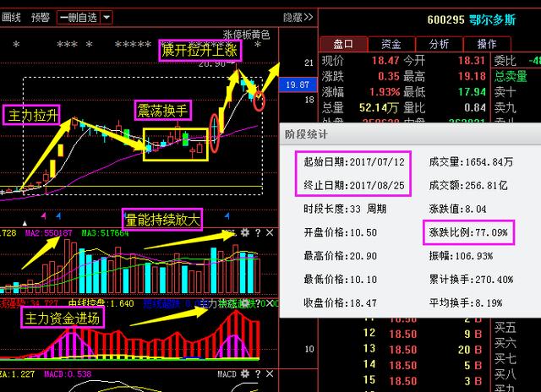
Task: Open the 操作 tab
Action: 487,44
